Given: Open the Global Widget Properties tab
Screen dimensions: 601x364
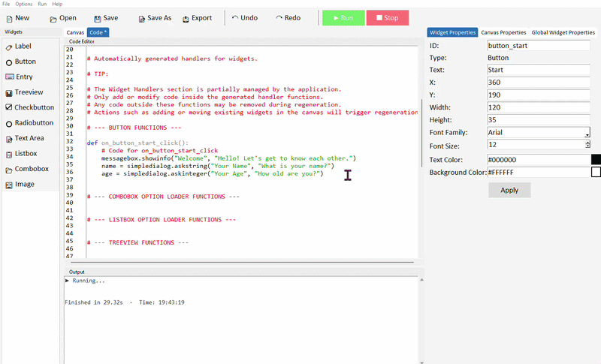Looking at the screenshot, I should tap(563, 32).
